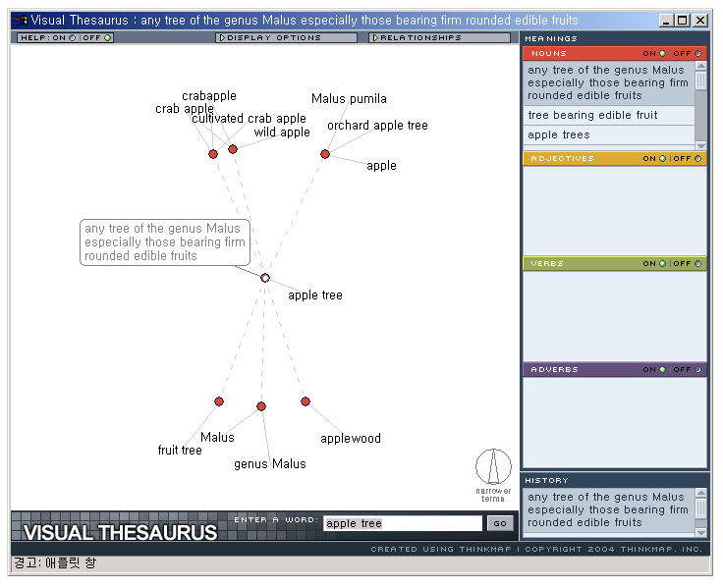
Task: Select 'Malus pumila' in the graph
Action: pos(349,98)
